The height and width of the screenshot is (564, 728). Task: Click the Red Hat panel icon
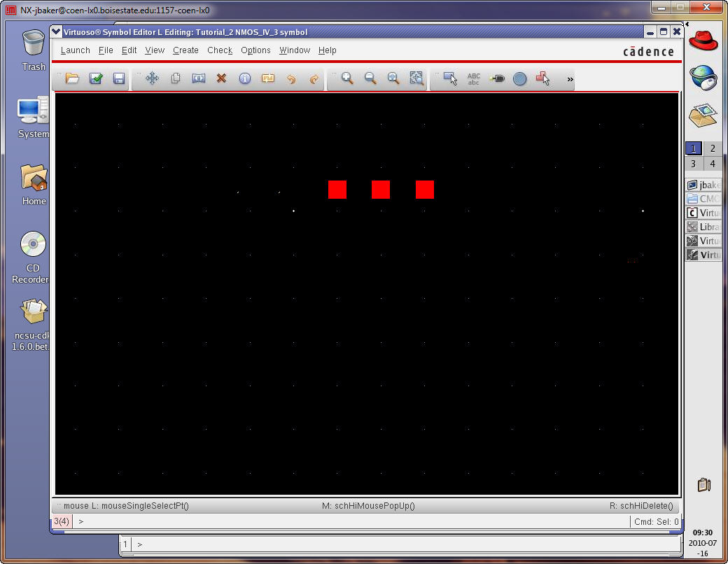coord(703,41)
